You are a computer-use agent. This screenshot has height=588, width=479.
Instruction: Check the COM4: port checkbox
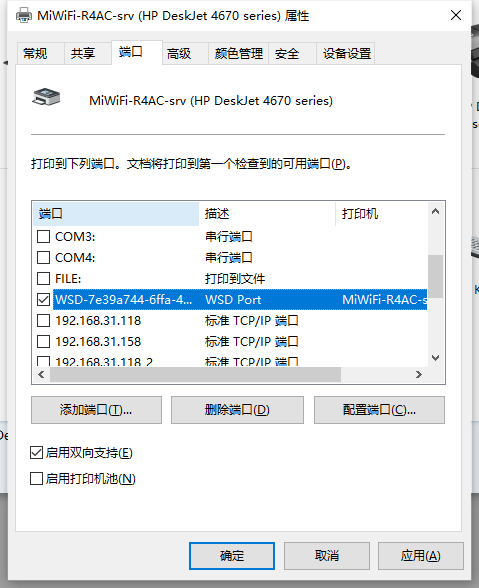point(44,258)
